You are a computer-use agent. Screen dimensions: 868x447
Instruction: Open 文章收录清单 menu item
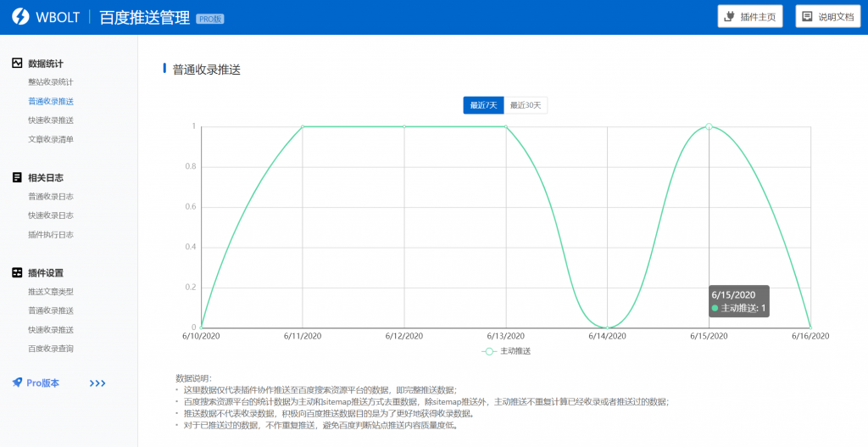tap(50, 139)
